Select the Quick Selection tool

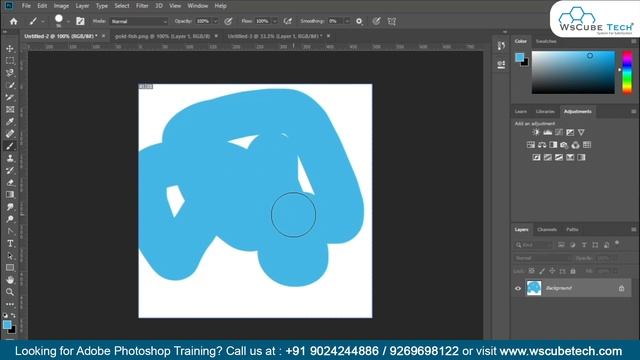(10, 85)
